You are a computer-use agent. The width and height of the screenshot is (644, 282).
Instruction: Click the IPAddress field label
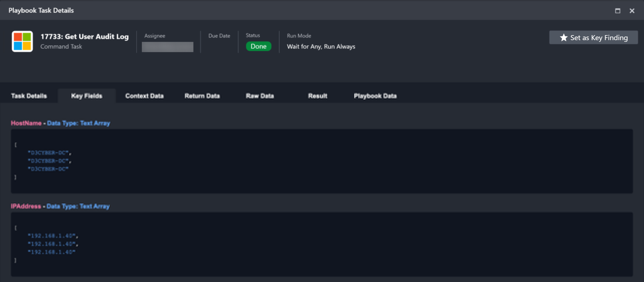pos(26,206)
